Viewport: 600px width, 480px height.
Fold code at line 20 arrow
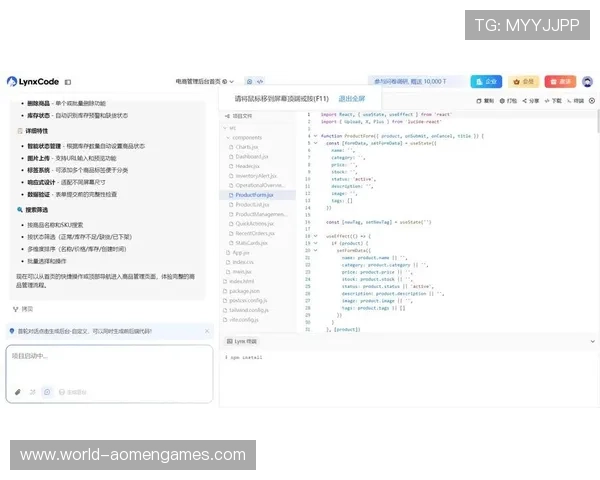tap(315, 250)
